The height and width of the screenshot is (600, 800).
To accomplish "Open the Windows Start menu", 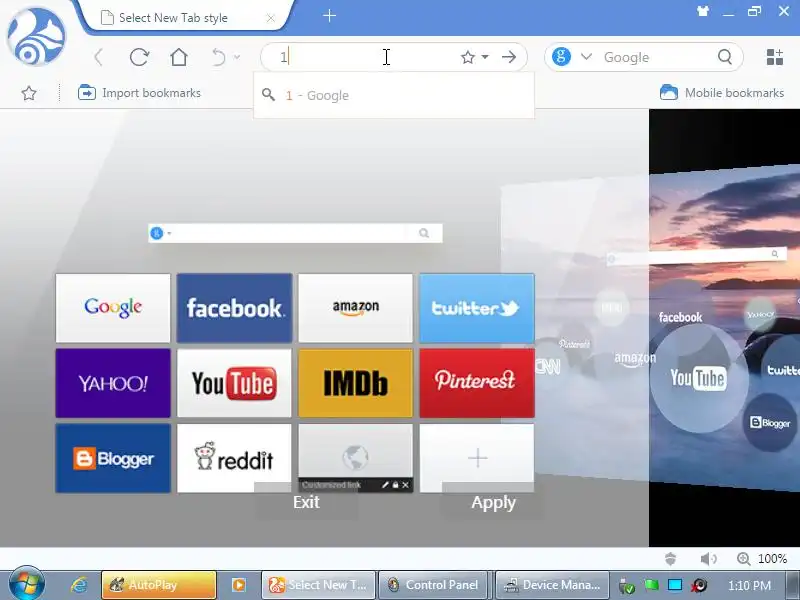I will [26, 584].
